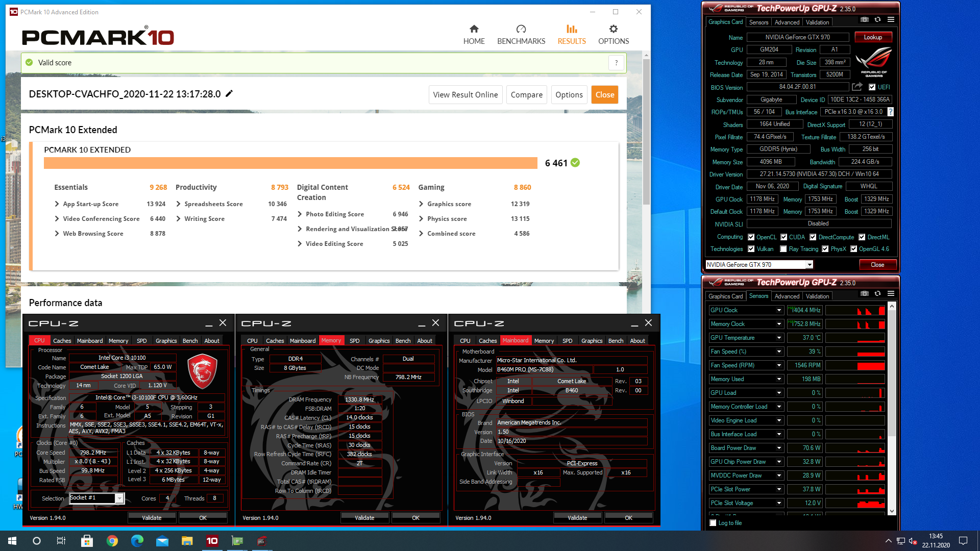Launch Microsoft Store from the taskbar
Screen dimensions: 980x551
87,541
